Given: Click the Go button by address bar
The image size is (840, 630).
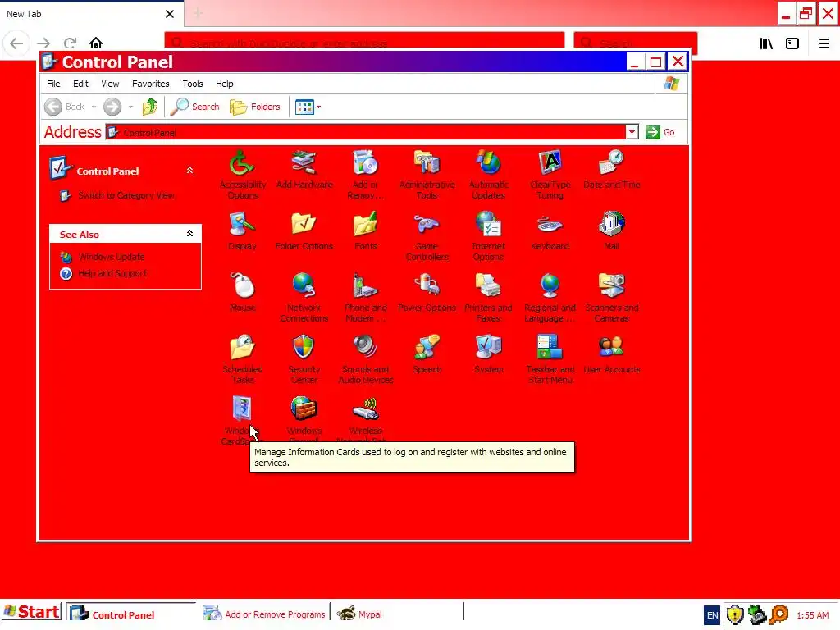Looking at the screenshot, I should click(x=660, y=132).
